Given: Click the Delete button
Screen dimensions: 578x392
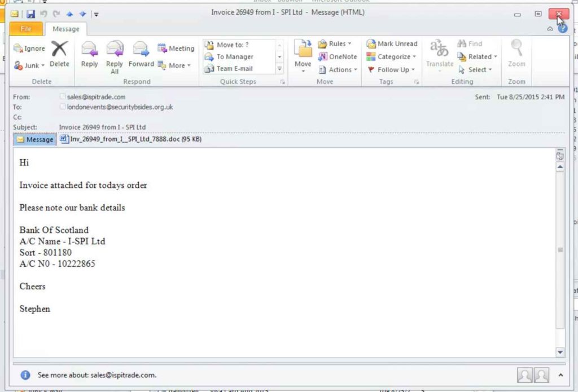Looking at the screenshot, I should [x=60, y=55].
